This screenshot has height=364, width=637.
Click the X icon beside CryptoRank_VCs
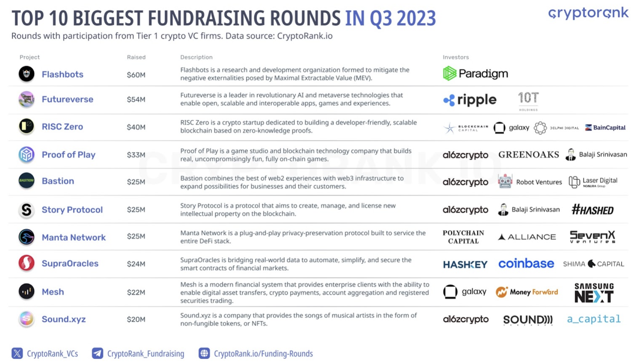17,353
